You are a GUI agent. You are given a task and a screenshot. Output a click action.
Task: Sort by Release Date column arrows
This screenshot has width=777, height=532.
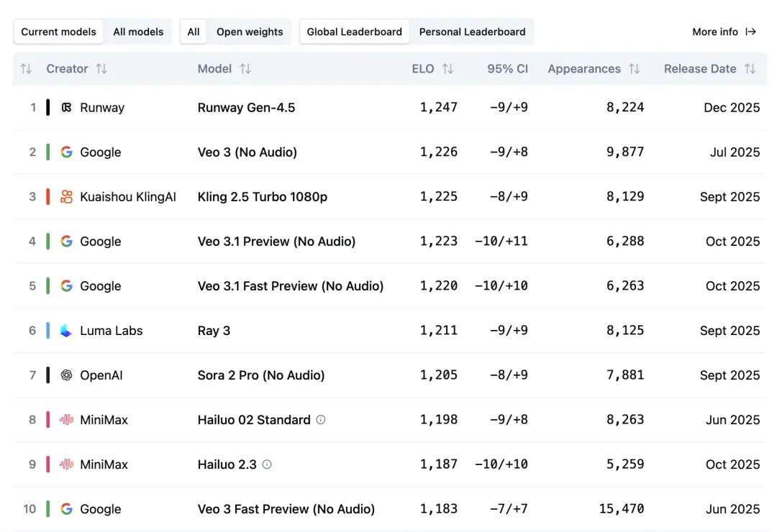click(750, 69)
